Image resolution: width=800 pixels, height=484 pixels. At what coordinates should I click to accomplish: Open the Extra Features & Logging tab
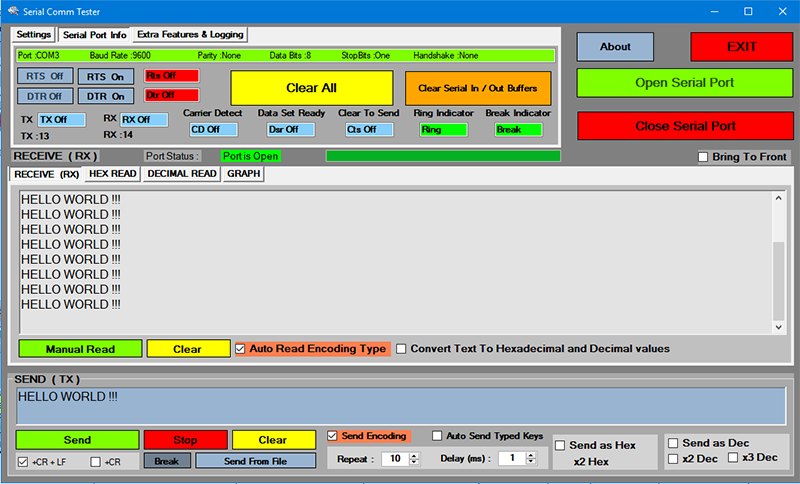pyautogui.click(x=190, y=34)
